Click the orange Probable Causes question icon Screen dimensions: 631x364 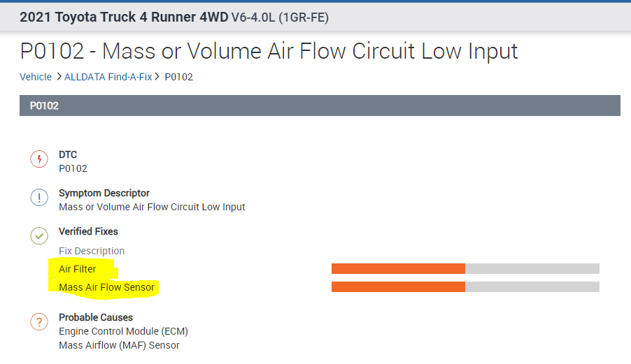[x=39, y=322]
